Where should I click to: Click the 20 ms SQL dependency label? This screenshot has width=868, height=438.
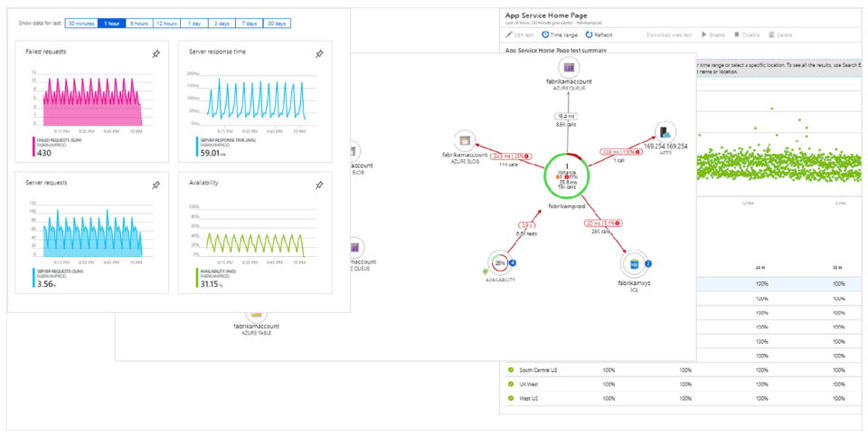click(605, 224)
